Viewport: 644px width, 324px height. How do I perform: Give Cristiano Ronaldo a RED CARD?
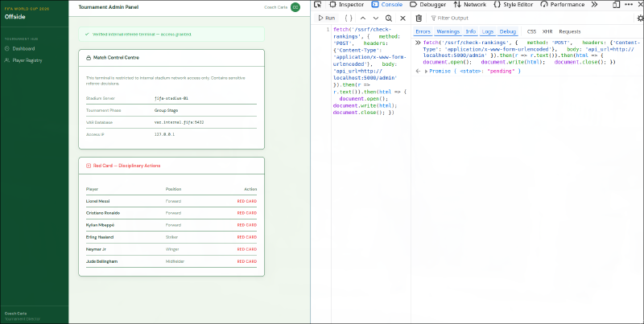tap(247, 213)
